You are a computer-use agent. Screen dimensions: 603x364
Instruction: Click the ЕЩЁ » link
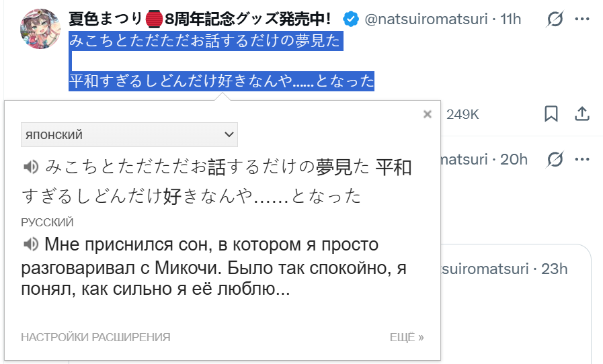[407, 337]
